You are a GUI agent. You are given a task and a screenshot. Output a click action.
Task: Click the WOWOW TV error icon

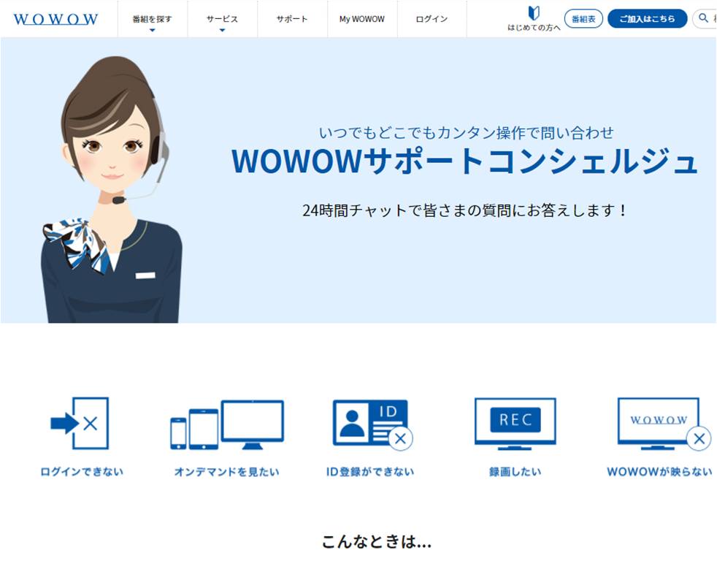point(664,424)
